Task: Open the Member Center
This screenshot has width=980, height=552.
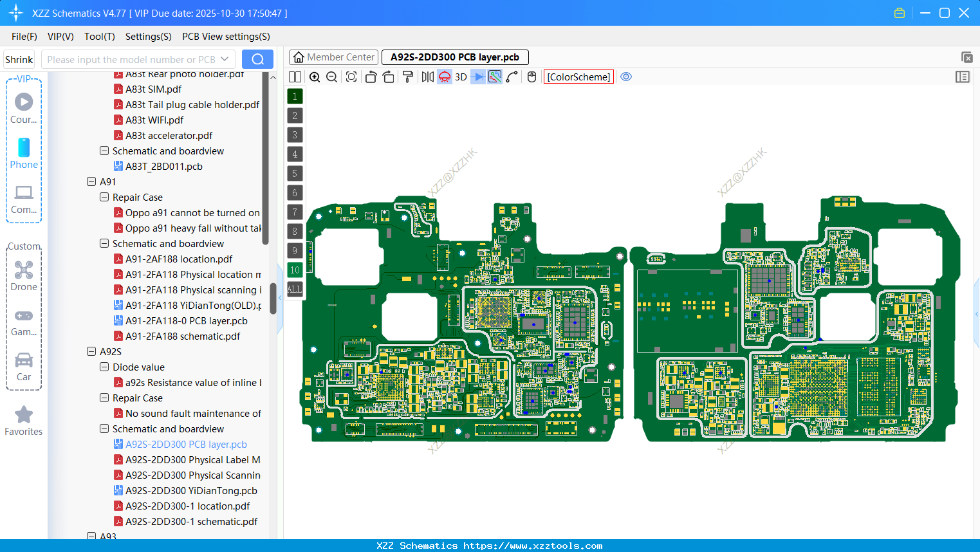Action: [x=333, y=57]
